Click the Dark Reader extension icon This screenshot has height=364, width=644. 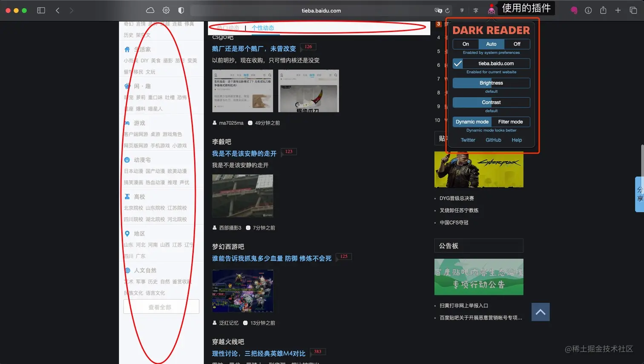tap(491, 10)
